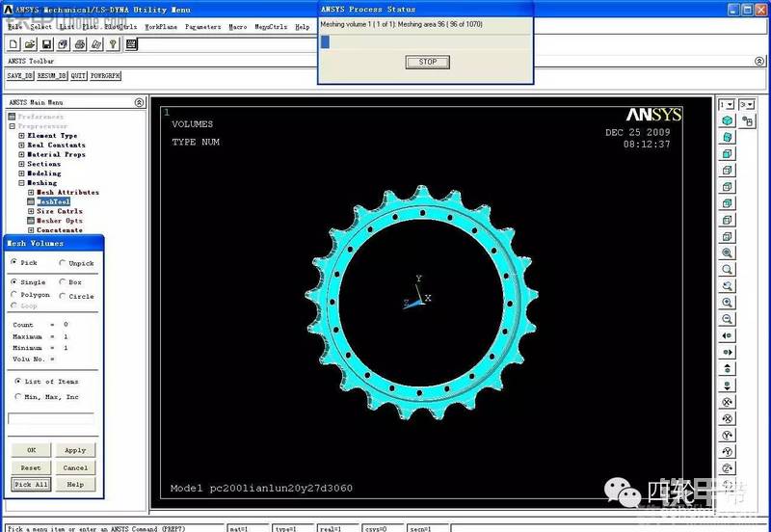The height and width of the screenshot is (532, 771).
Task: Click the New Analysis toolbar icon
Action: click(x=13, y=44)
